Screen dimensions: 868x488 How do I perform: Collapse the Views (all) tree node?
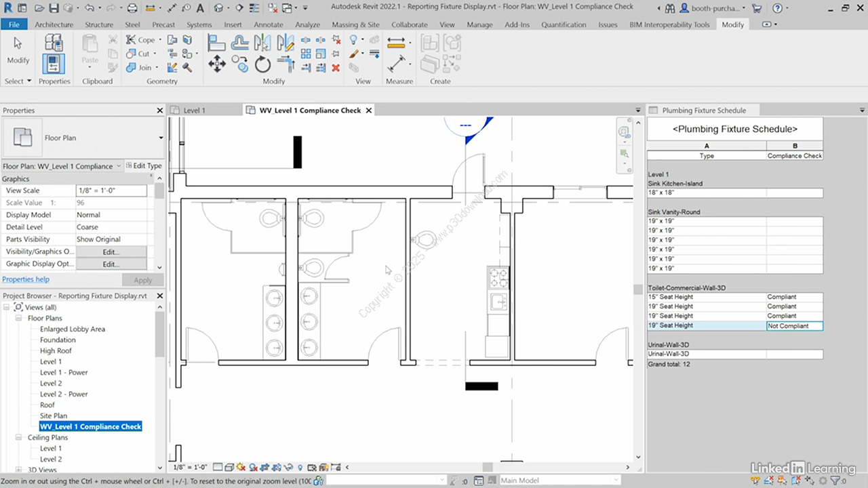[7, 308]
